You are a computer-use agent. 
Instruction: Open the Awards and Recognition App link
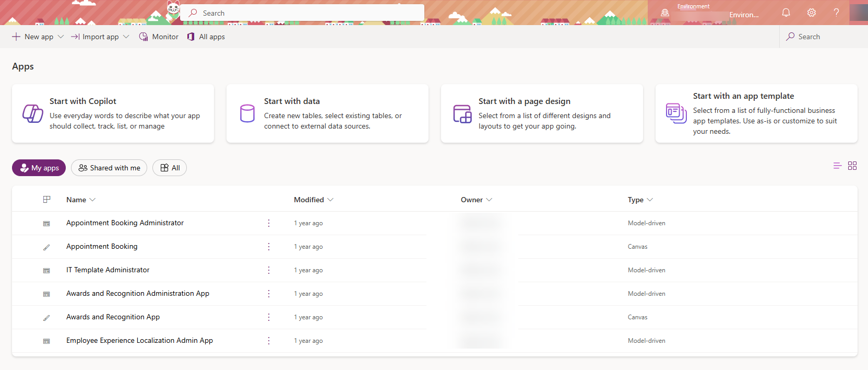[113, 317]
